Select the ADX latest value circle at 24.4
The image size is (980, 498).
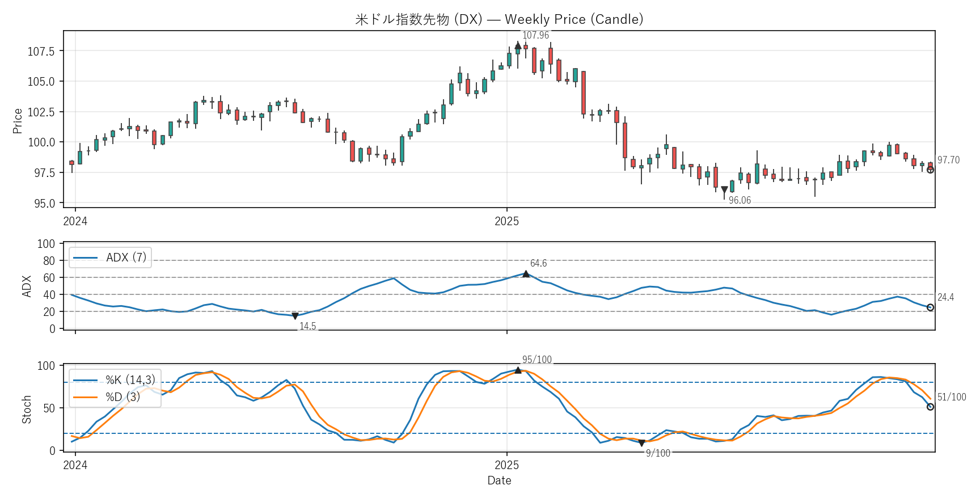click(x=930, y=307)
